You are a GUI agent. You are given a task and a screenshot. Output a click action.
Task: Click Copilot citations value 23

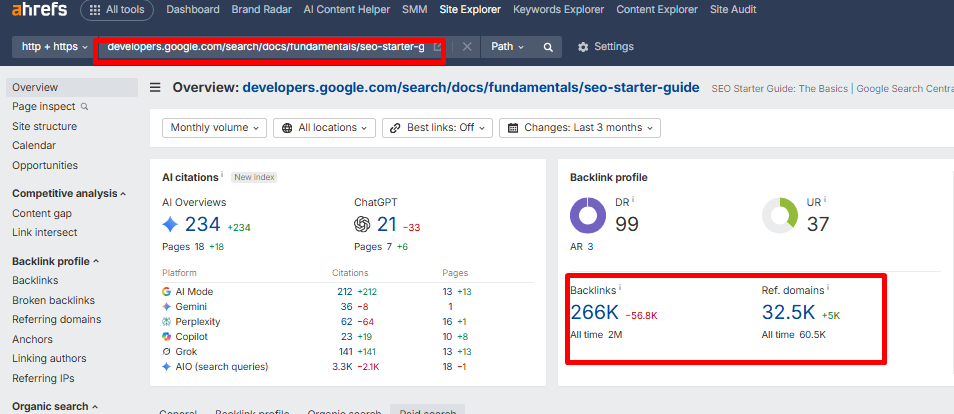pos(347,337)
